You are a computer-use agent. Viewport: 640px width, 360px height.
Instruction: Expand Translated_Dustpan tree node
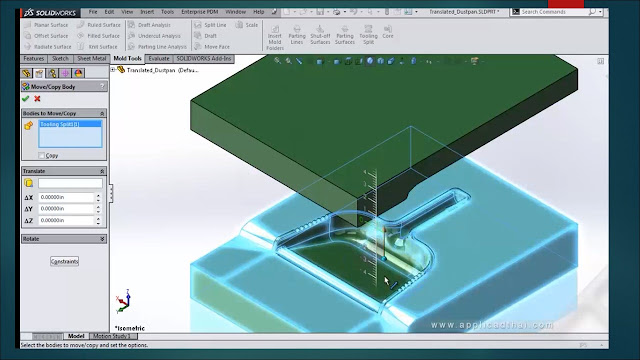click(113, 70)
